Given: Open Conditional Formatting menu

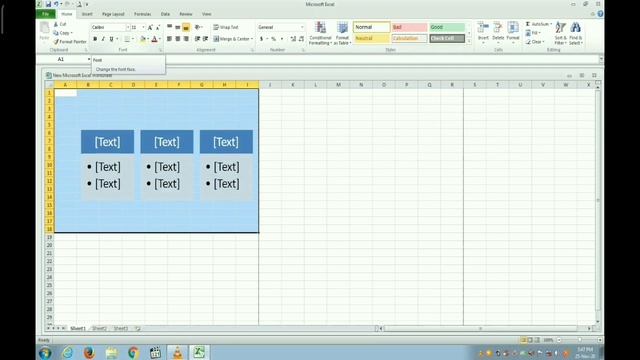Looking at the screenshot, I should (320, 33).
